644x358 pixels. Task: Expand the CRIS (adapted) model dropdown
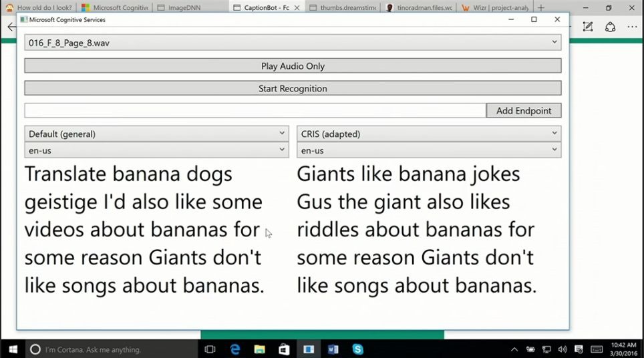(428, 134)
